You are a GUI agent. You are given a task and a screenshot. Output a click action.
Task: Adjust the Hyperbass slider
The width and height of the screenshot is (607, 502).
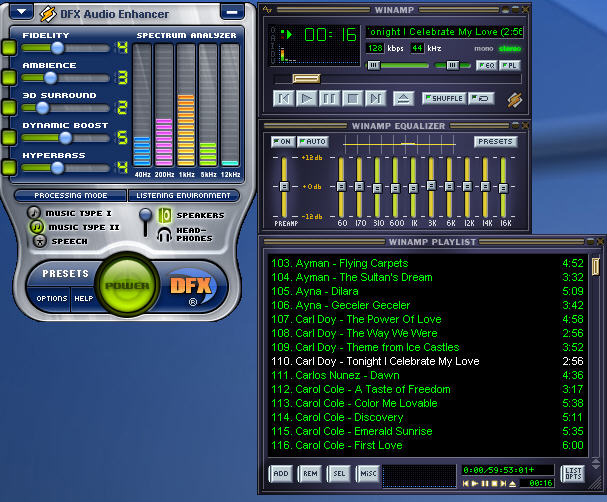(57, 168)
